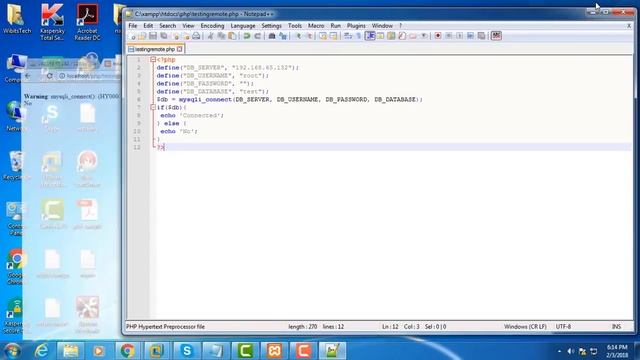This screenshot has width=640, height=360.
Task: Click the Zoom Out toolbar icon
Action: coord(309,36)
